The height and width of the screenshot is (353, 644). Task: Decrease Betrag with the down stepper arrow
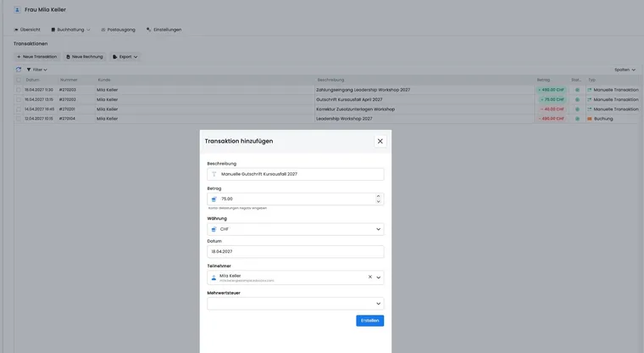pyautogui.click(x=378, y=202)
